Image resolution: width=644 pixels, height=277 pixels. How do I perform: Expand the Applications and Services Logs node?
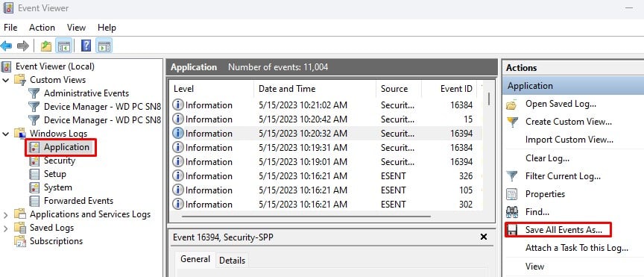(x=6, y=215)
